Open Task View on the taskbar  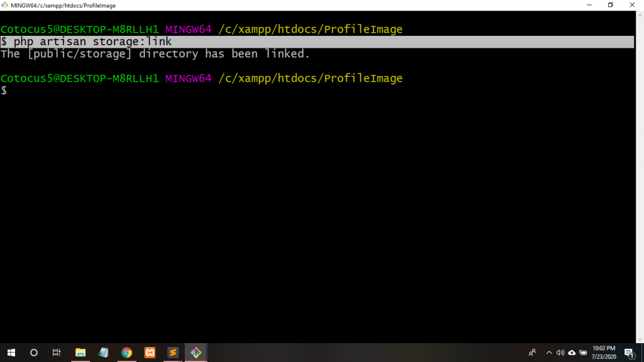(x=57, y=353)
